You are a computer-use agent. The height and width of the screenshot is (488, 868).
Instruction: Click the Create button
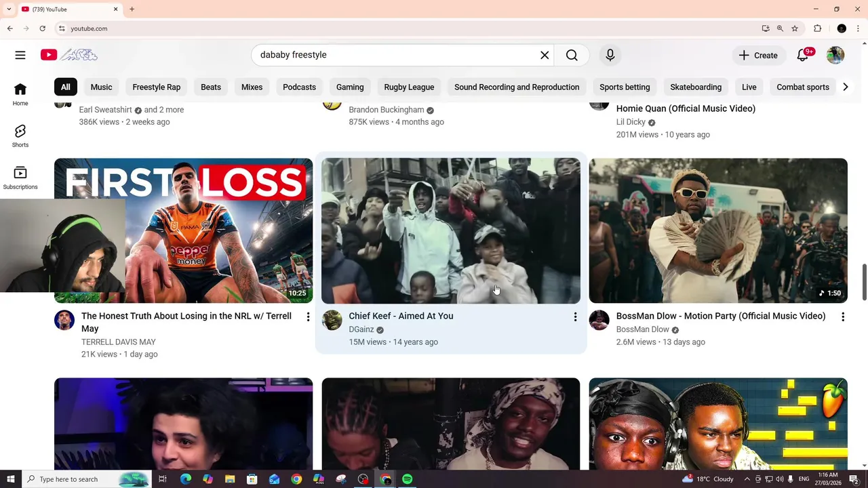[x=758, y=55]
